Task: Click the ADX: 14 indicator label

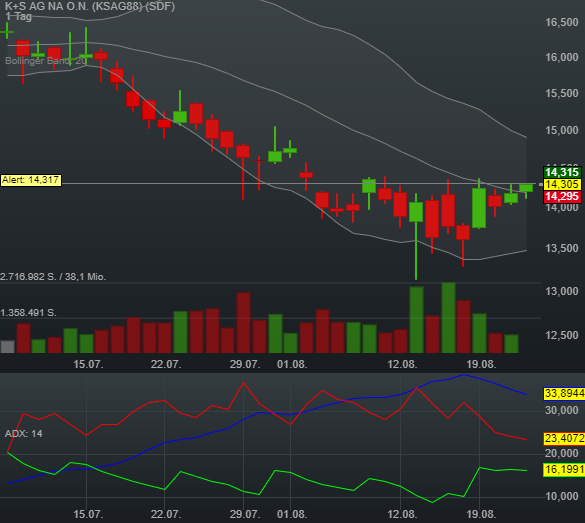Action: (x=24, y=433)
